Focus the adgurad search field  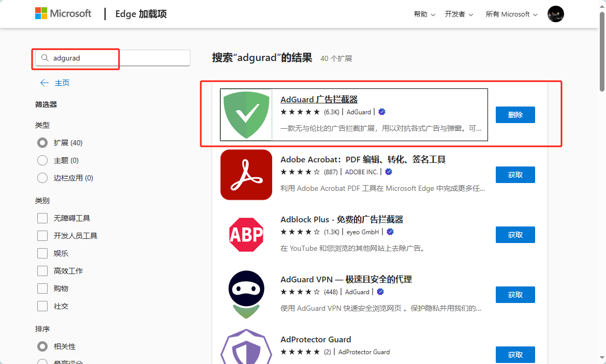click(112, 58)
